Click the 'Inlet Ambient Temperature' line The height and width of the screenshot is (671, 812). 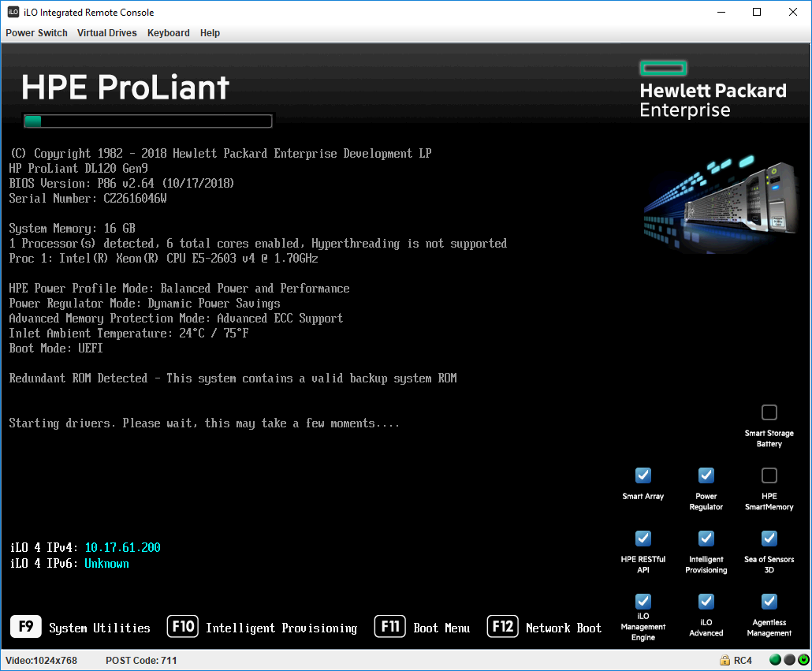(x=129, y=334)
